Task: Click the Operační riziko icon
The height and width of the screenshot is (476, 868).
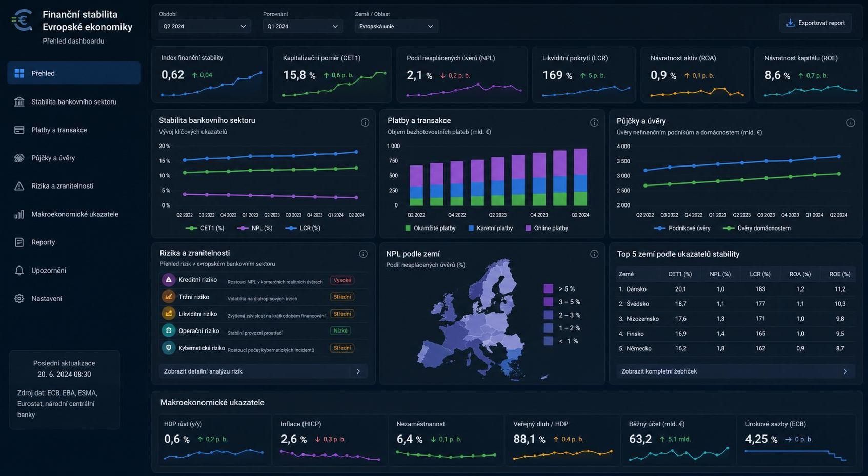Action: [168, 330]
